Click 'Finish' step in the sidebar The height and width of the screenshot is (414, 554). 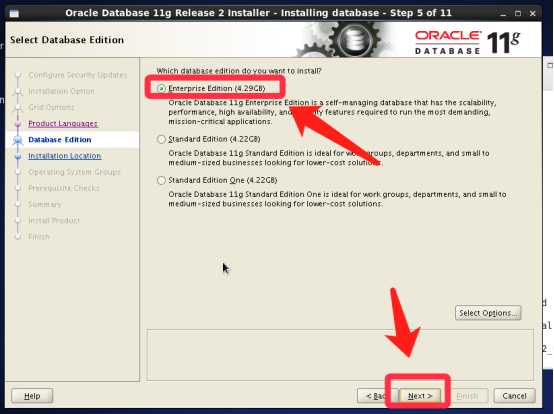39,237
